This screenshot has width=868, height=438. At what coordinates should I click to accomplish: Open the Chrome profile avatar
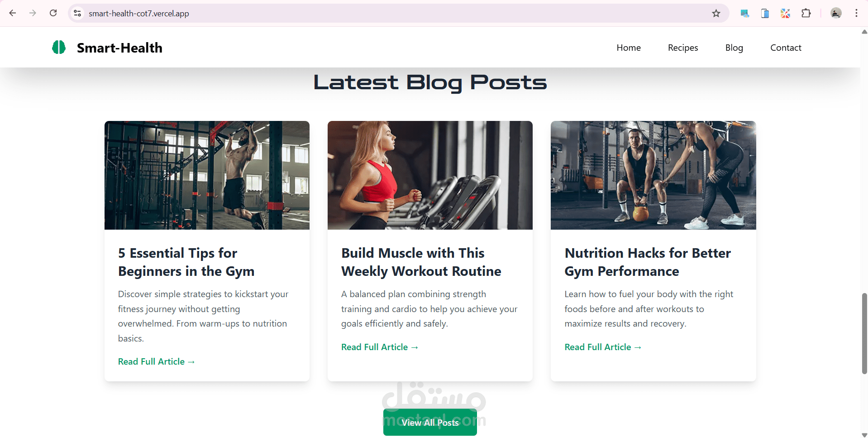tap(836, 13)
